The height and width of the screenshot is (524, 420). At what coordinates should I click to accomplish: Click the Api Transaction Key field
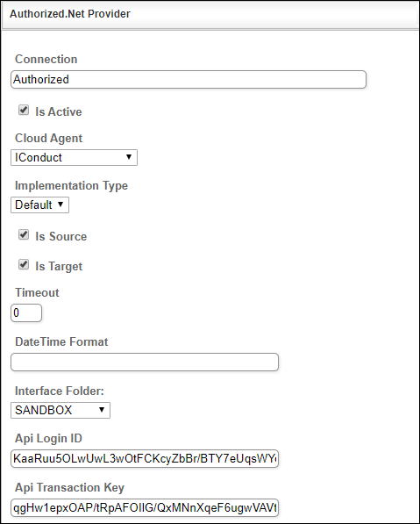[x=145, y=508]
